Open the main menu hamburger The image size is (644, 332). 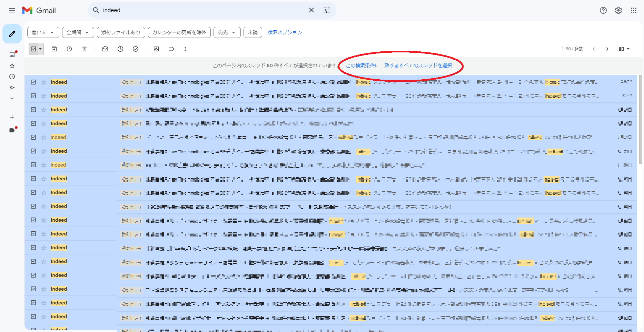(12, 10)
